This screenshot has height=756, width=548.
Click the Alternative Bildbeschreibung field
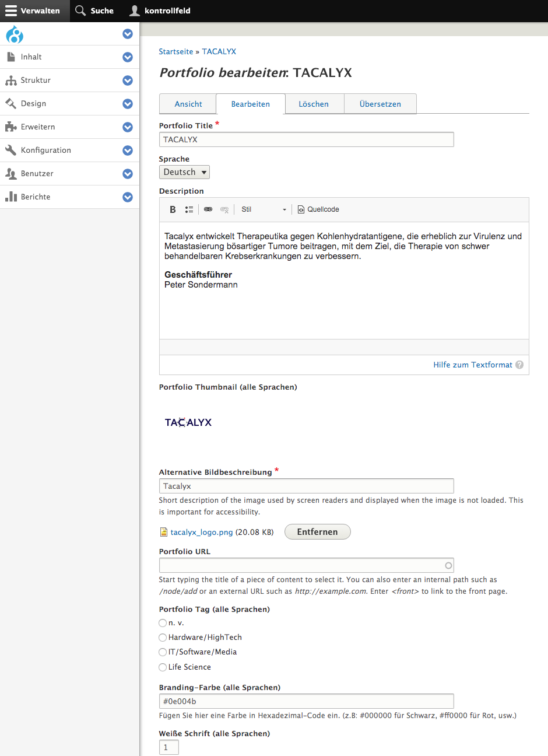click(307, 486)
